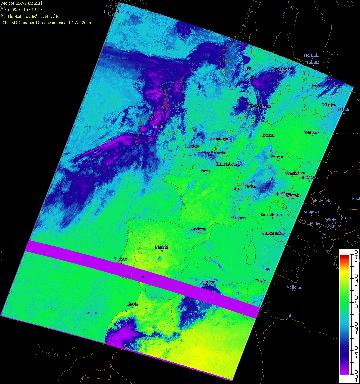Click the last line of yellow header text
This screenshot has width=360, height=384.
pos(47,22)
